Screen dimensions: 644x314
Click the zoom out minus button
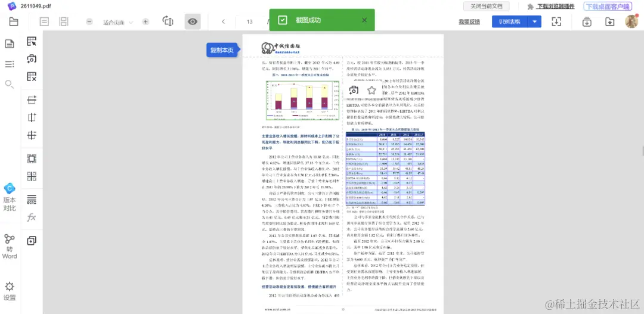click(89, 22)
